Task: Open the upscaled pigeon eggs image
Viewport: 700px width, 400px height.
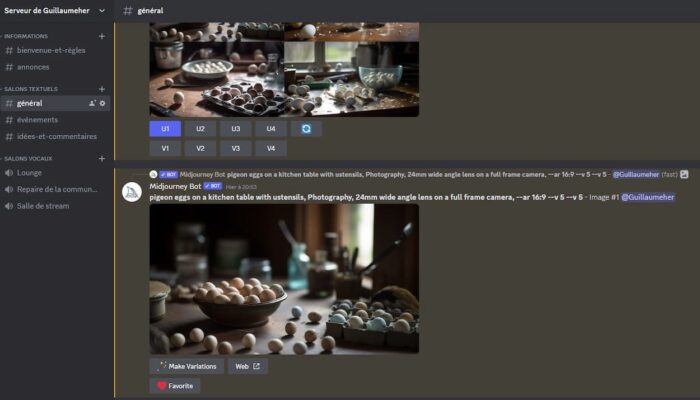Action: pyautogui.click(x=284, y=279)
